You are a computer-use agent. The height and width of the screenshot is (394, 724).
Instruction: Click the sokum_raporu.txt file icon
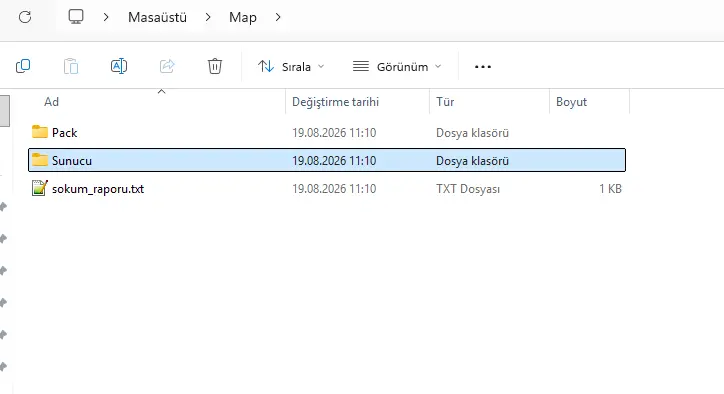click(x=40, y=188)
